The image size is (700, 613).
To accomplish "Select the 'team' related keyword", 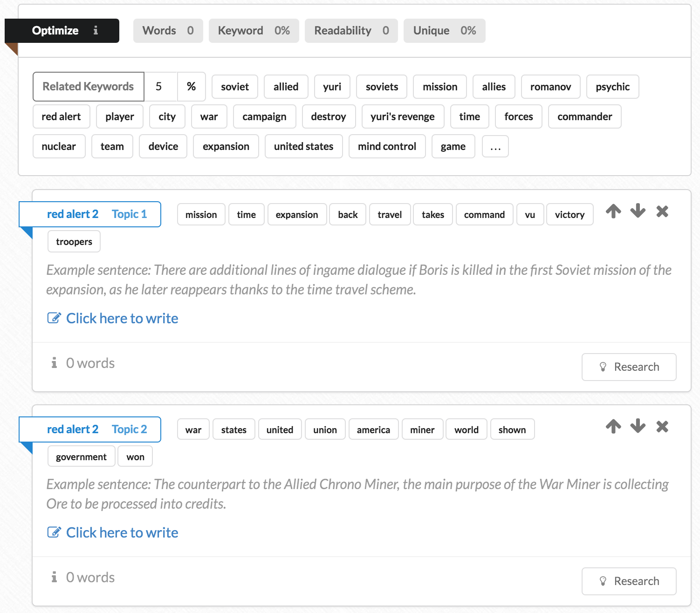I will tap(112, 146).
